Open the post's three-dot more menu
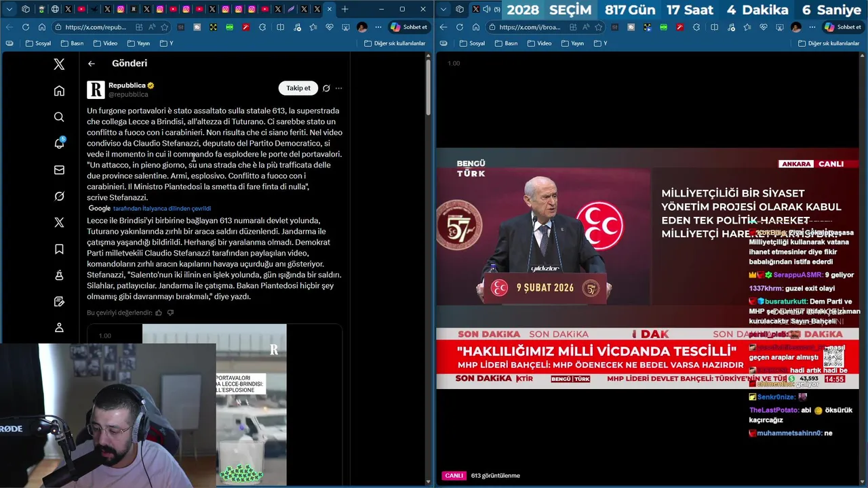The height and width of the screenshot is (488, 868). [x=338, y=88]
